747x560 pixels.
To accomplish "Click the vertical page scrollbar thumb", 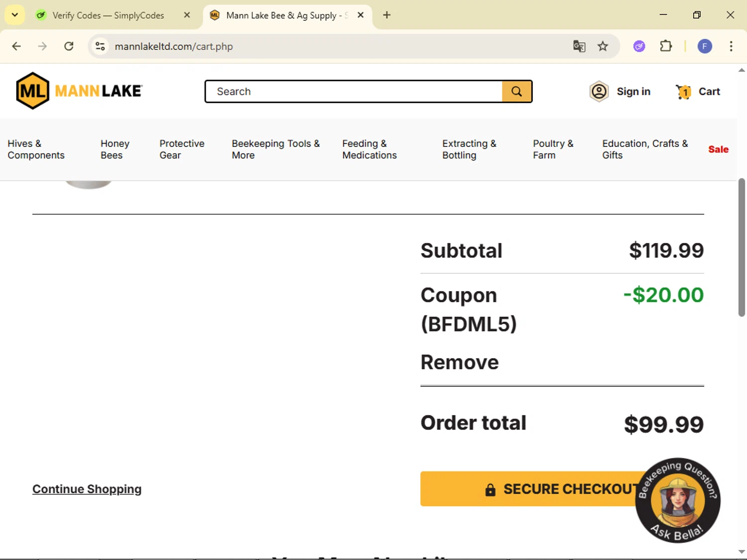I will tap(742, 247).
